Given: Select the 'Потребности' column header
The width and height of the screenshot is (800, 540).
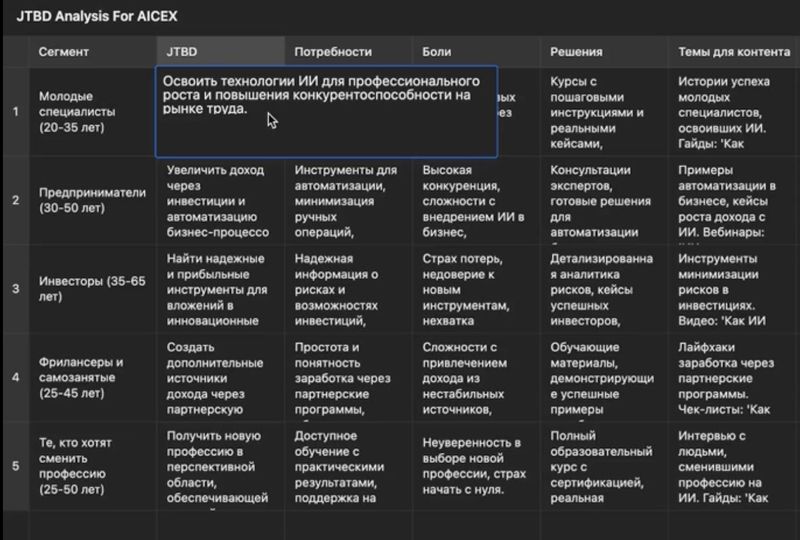Looking at the screenshot, I should [348, 52].
